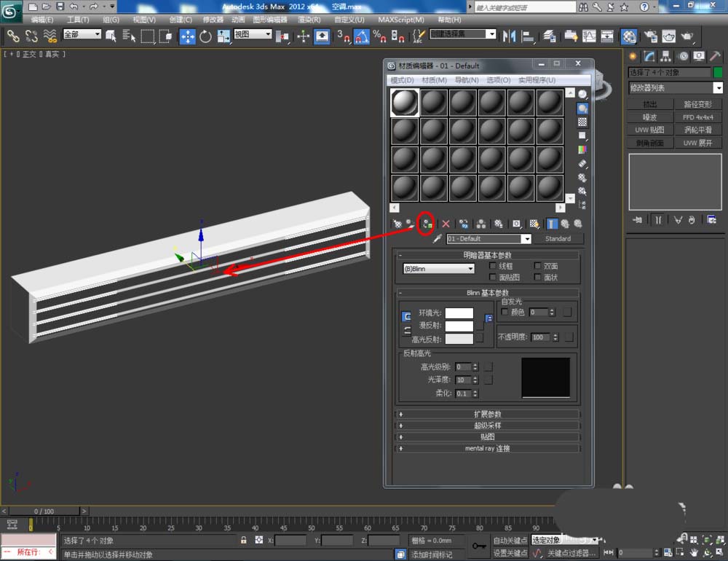Screen dimensions: 728x561
Task: Expand the 贴图 maps rollout
Action: [487, 437]
